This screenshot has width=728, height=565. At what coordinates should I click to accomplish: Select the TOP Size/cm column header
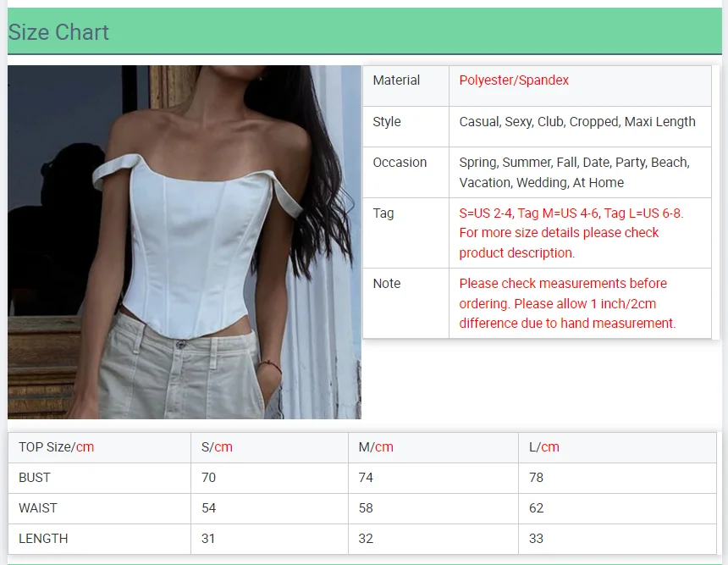coord(57,447)
